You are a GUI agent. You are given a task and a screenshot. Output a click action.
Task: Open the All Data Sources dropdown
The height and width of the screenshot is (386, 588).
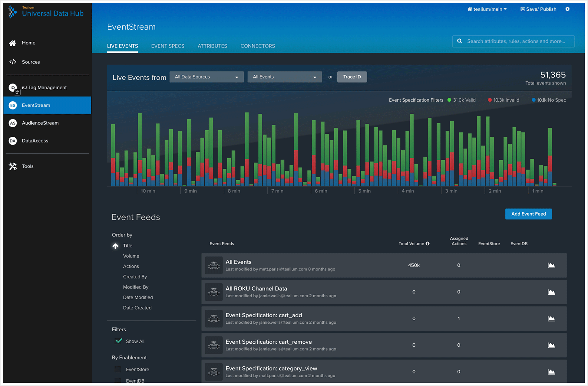point(206,77)
